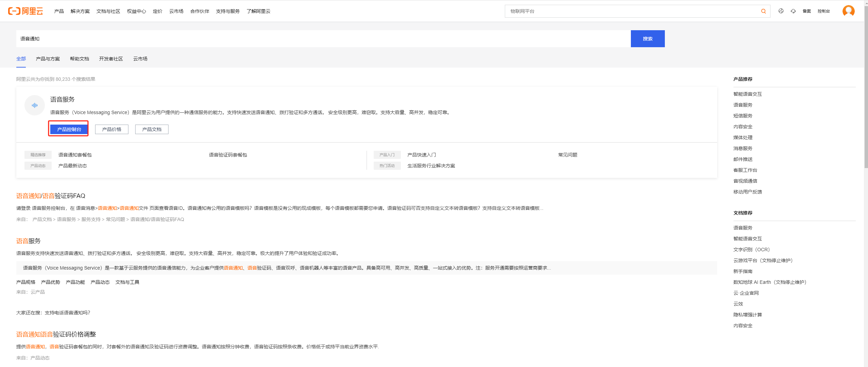Click the 语音通知 search input field
This screenshot has height=367, width=868.
[x=323, y=39]
